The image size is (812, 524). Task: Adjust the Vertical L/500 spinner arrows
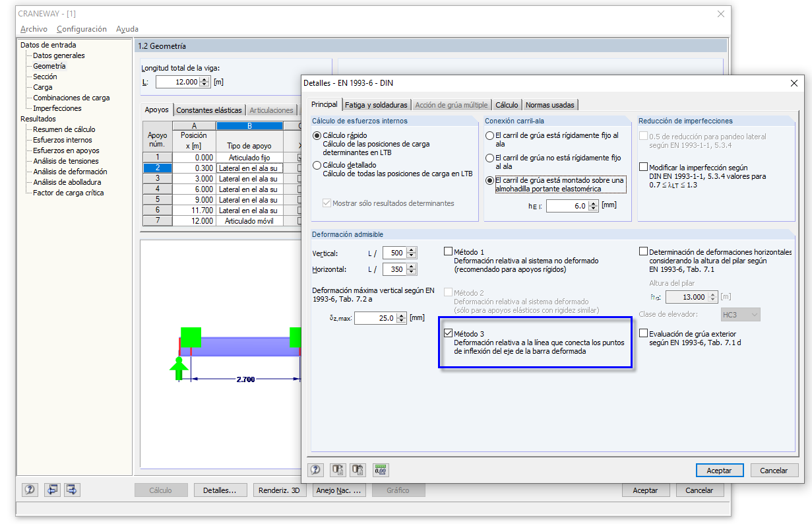412,253
